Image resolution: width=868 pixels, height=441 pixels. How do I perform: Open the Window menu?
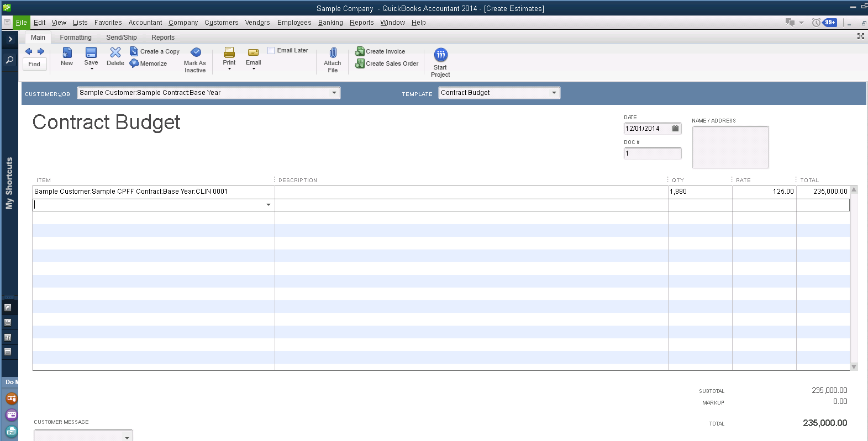pyautogui.click(x=393, y=23)
